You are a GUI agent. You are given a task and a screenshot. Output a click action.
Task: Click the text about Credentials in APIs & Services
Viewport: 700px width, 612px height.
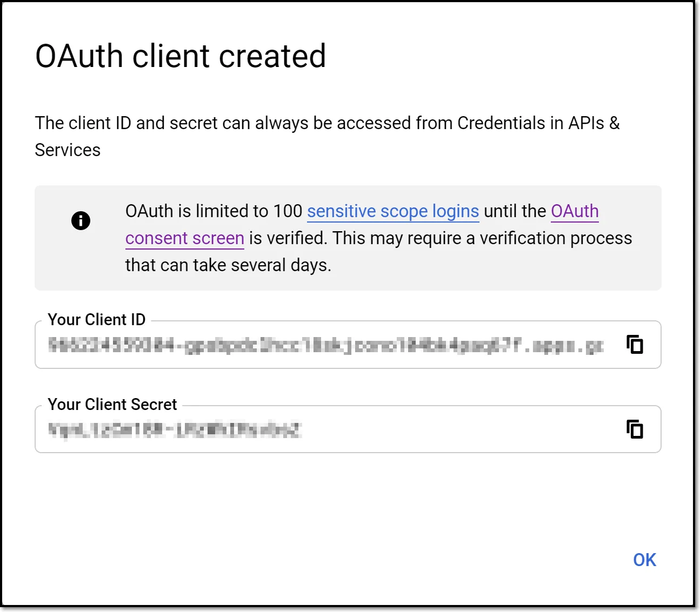(x=327, y=136)
